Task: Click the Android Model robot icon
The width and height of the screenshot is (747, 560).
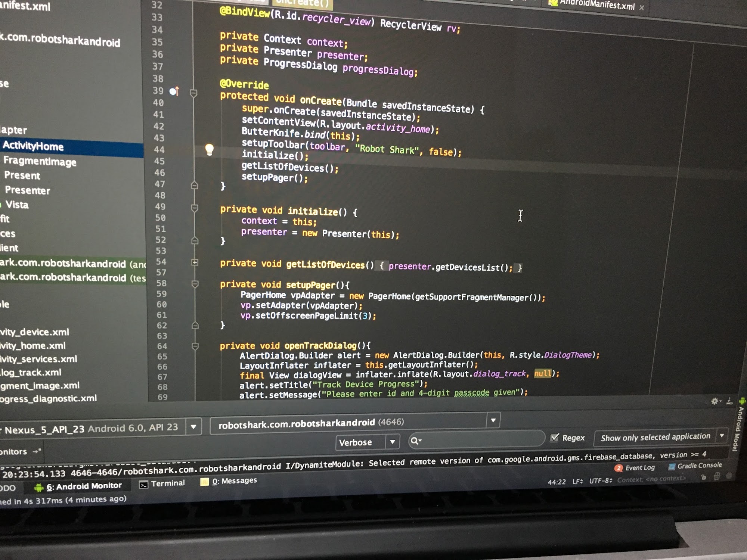Action: pyautogui.click(x=742, y=401)
